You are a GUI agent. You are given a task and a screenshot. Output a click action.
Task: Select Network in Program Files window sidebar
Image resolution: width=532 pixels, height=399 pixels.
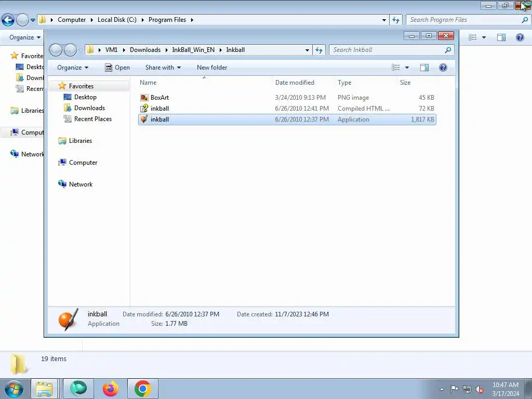click(x=28, y=154)
